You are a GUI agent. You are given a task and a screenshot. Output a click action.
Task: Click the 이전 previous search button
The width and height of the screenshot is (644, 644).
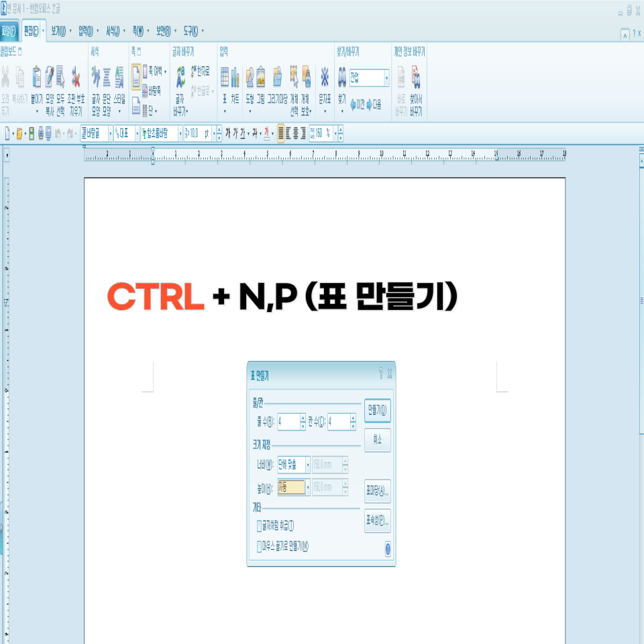(x=358, y=105)
